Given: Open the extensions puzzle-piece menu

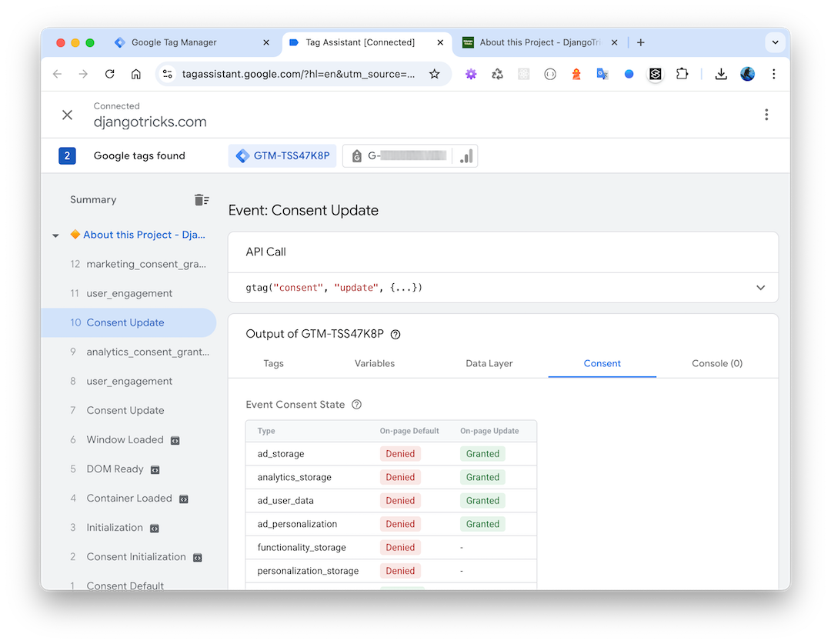Looking at the screenshot, I should [x=682, y=74].
